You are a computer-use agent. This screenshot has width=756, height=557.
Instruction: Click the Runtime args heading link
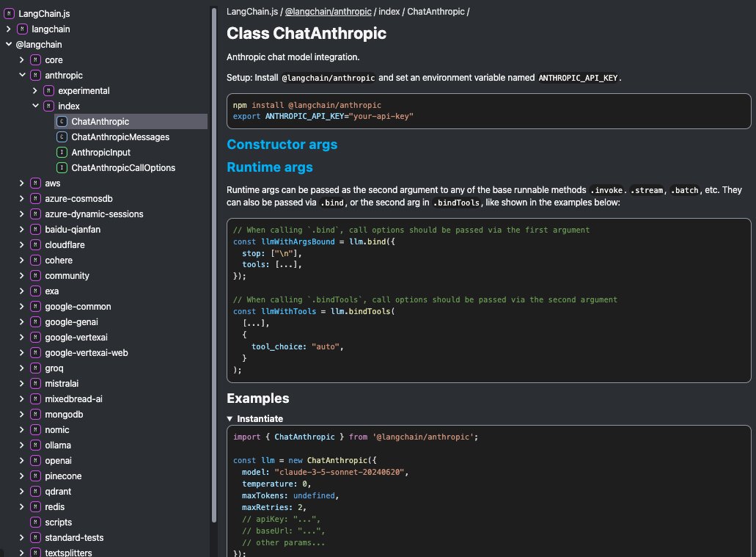pyautogui.click(x=270, y=167)
